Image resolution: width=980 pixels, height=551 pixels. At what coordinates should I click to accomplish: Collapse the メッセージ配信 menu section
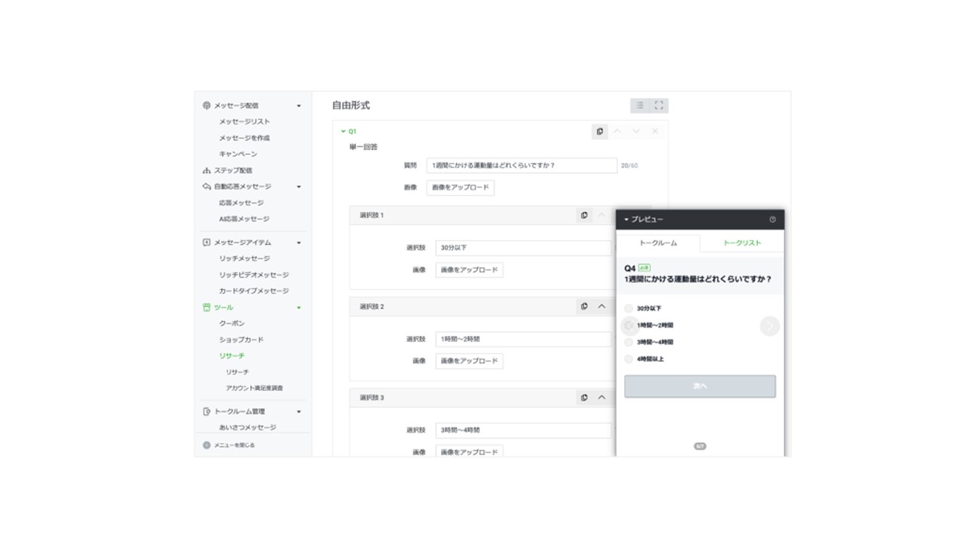point(299,106)
